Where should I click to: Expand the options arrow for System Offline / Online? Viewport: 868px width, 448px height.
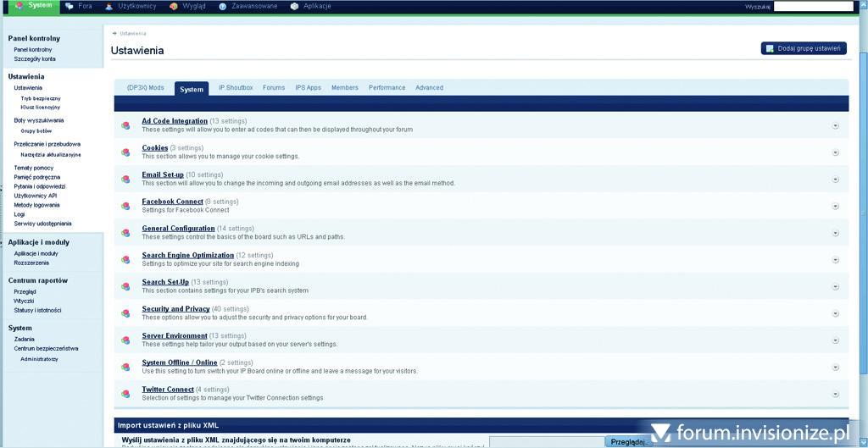coord(835,367)
